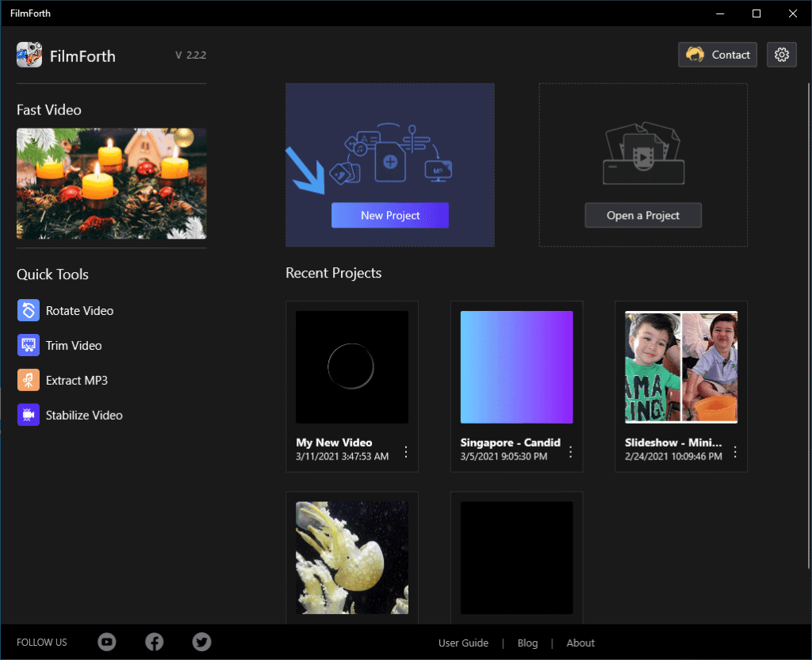This screenshot has width=812, height=660.
Task: Click the open project folder illustration
Action: pyautogui.click(x=643, y=153)
